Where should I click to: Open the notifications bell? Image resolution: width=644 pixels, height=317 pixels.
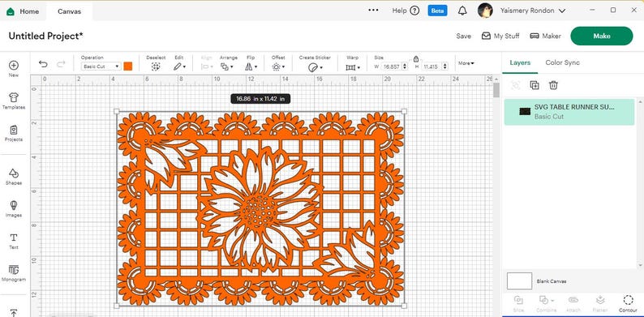tap(462, 11)
